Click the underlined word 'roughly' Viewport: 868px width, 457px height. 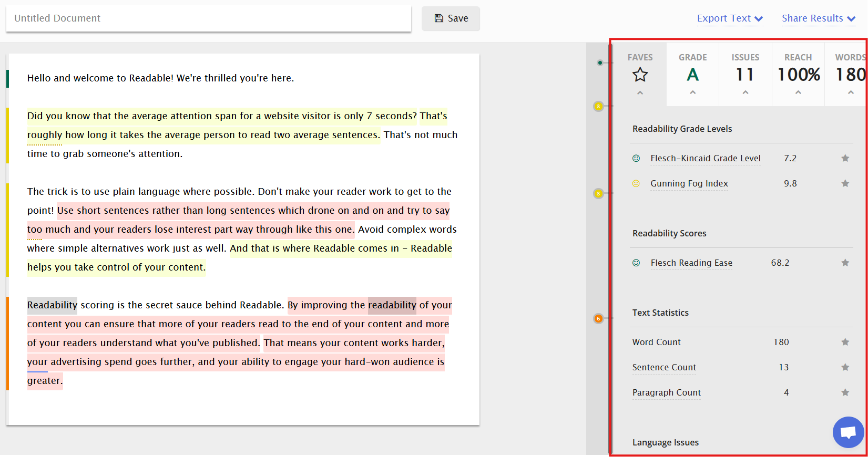(x=45, y=135)
